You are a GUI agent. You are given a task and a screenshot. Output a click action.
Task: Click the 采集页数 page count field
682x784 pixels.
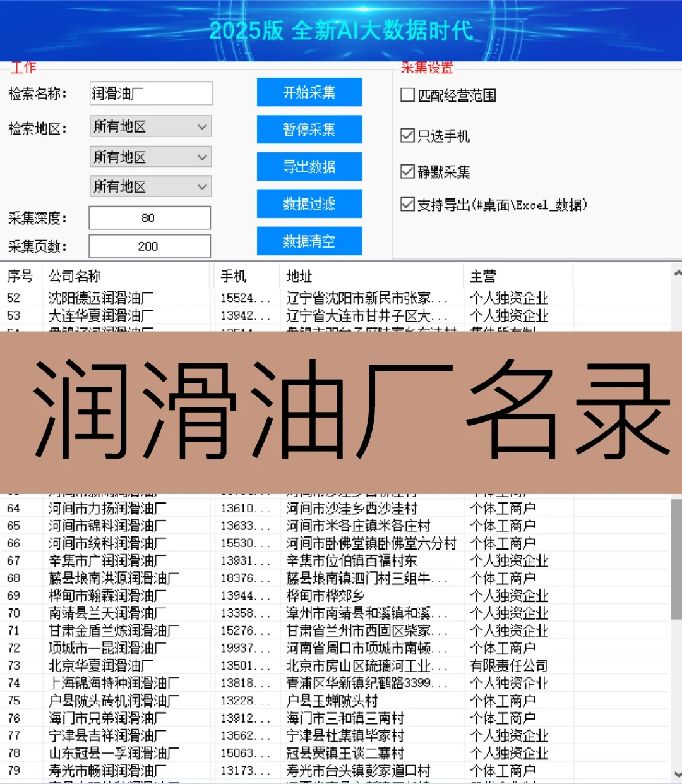149,246
